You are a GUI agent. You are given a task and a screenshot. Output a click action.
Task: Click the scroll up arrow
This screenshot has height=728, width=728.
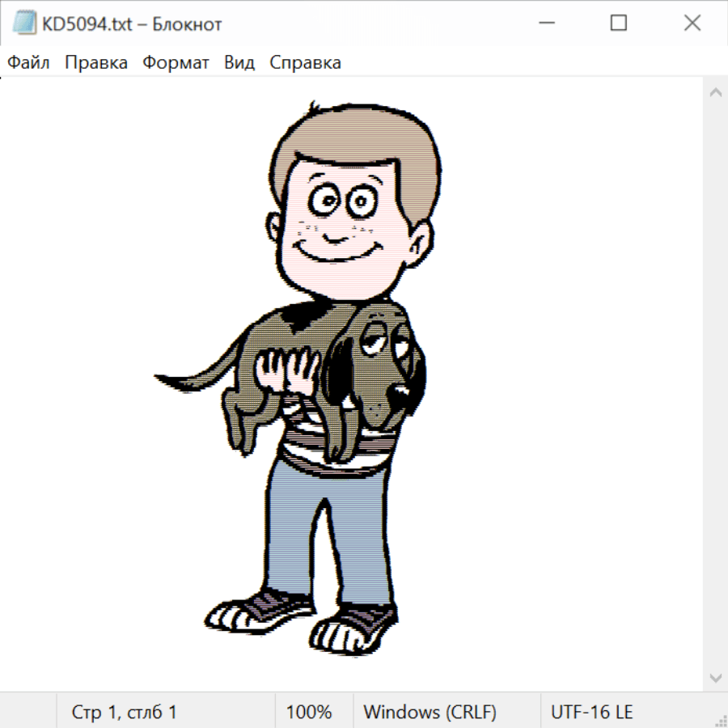[x=715, y=93]
